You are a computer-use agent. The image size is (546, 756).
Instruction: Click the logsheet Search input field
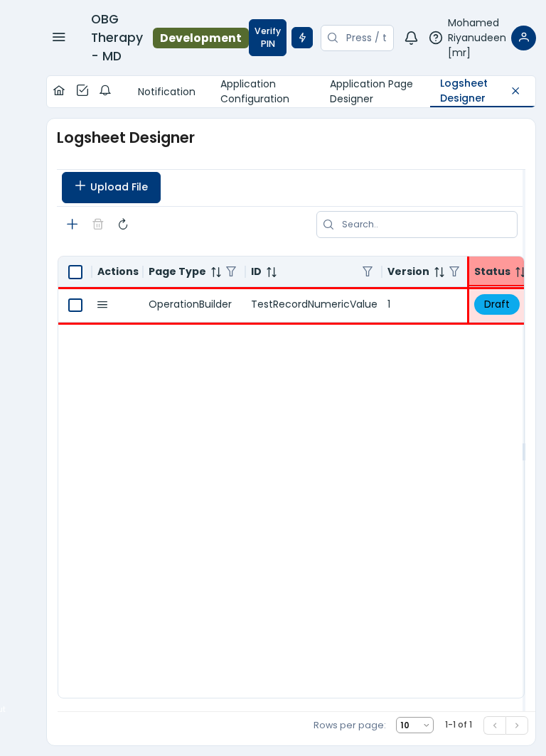425,225
